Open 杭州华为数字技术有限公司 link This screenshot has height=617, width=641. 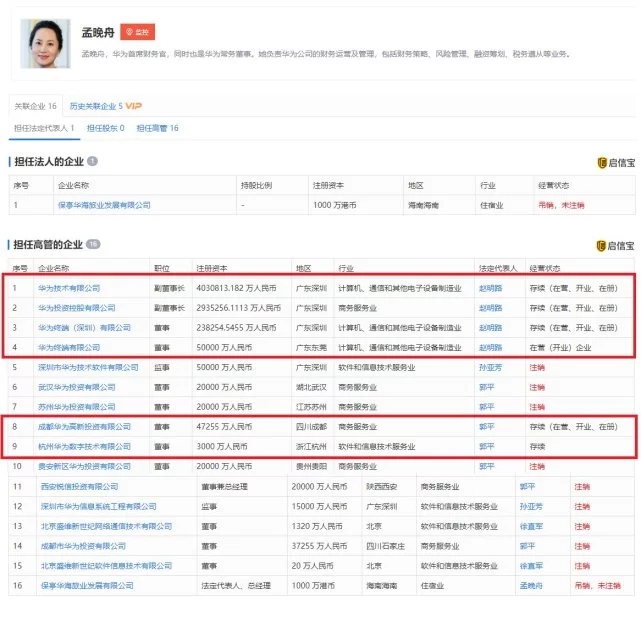point(84,446)
